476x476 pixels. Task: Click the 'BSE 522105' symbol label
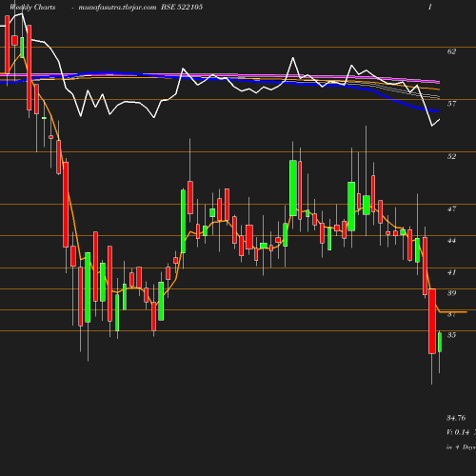182,7
